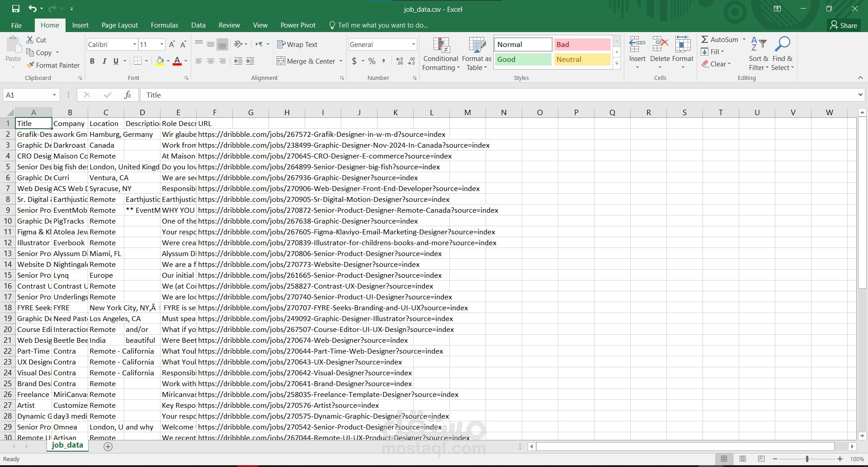Click the zoom slider handle
Viewport: 868px width, 467px height.
click(807, 459)
